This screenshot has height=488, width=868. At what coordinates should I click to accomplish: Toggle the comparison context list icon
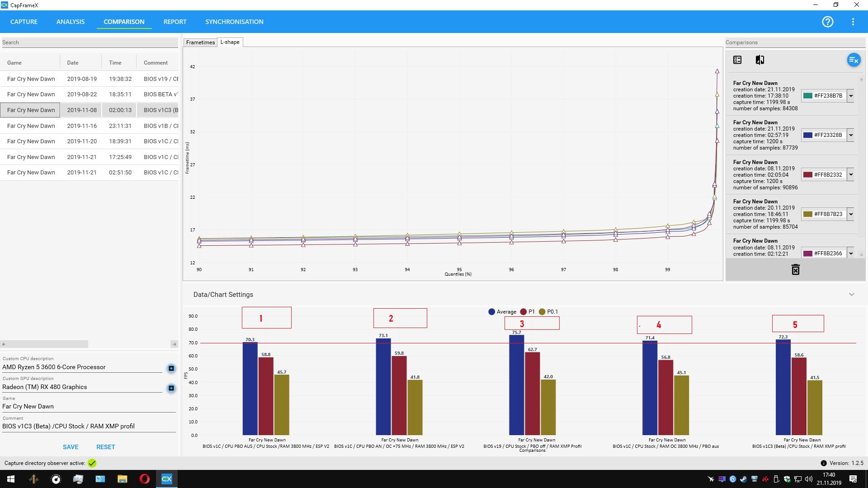coord(737,60)
